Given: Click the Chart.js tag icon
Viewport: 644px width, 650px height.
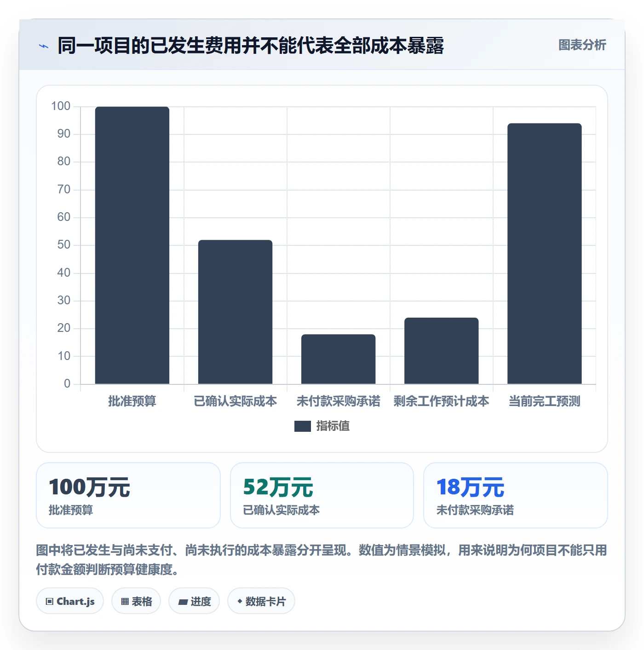Looking at the screenshot, I should [x=50, y=601].
